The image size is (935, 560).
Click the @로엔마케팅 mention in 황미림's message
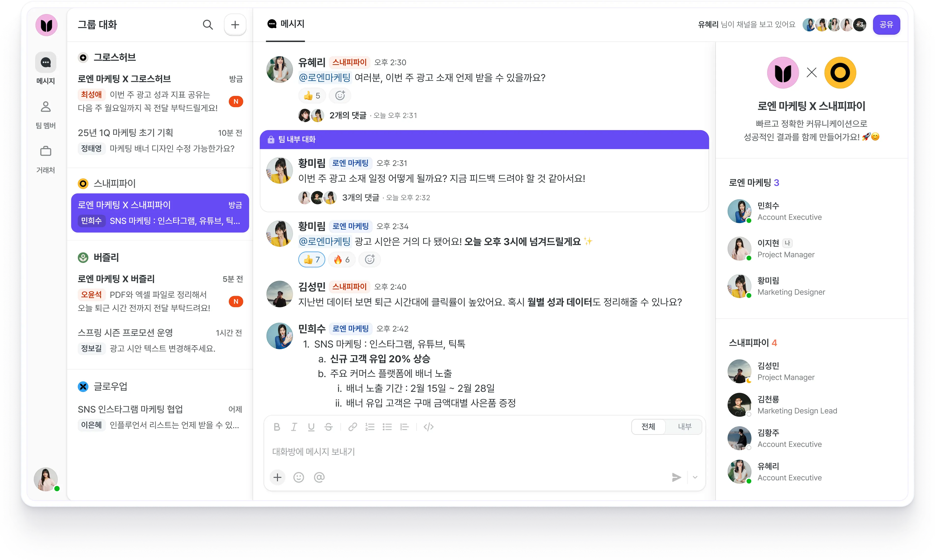click(324, 242)
